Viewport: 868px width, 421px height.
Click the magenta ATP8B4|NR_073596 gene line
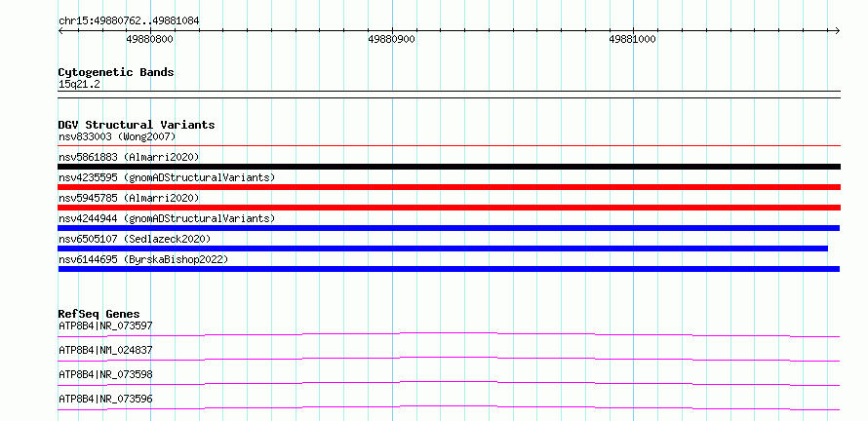[449, 407]
